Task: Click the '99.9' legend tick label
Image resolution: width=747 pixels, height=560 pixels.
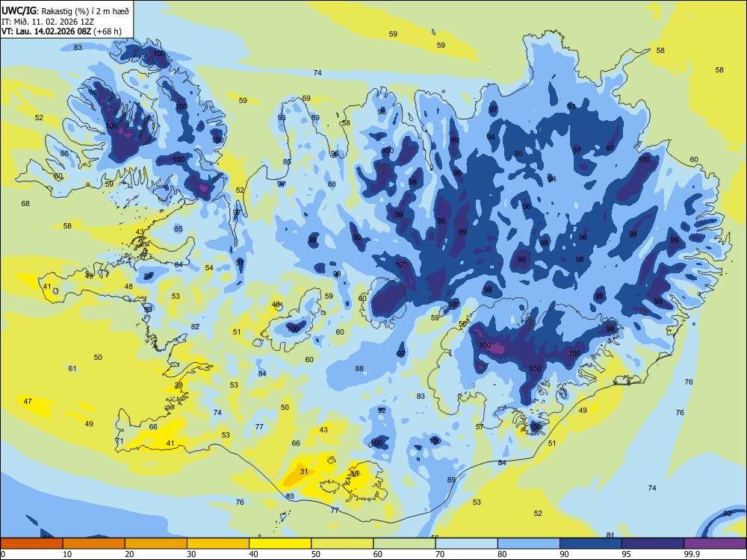Action: pyautogui.click(x=692, y=554)
